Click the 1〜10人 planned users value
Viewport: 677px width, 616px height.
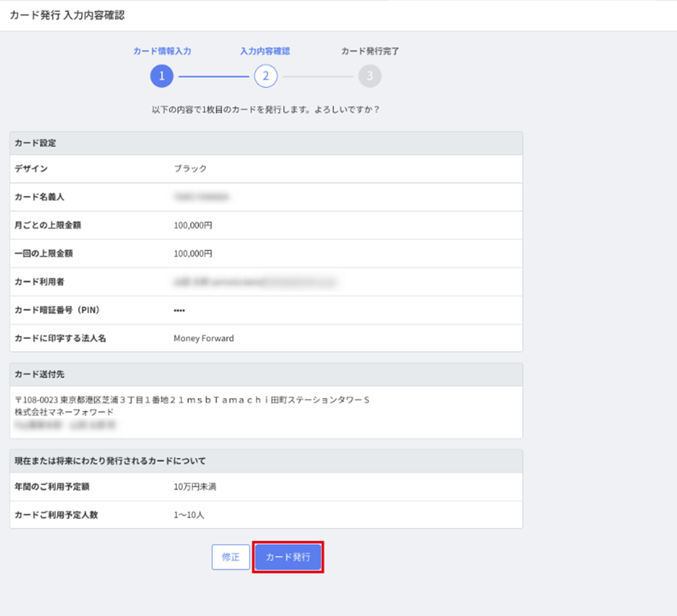pyautogui.click(x=189, y=515)
